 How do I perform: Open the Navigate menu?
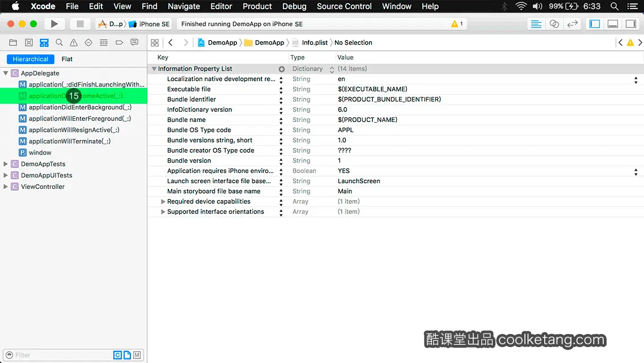(x=184, y=6)
